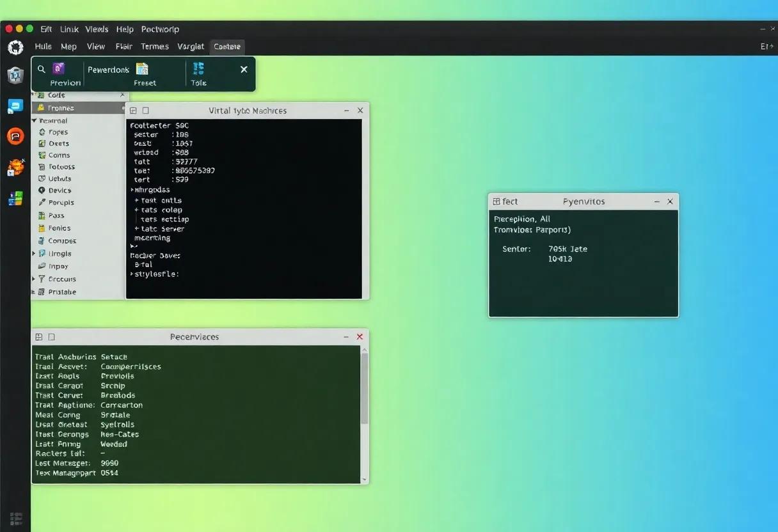Viewport: 778px width, 532px height.
Task: Open the Tols icon in the toolbar popup
Action: pos(198,69)
